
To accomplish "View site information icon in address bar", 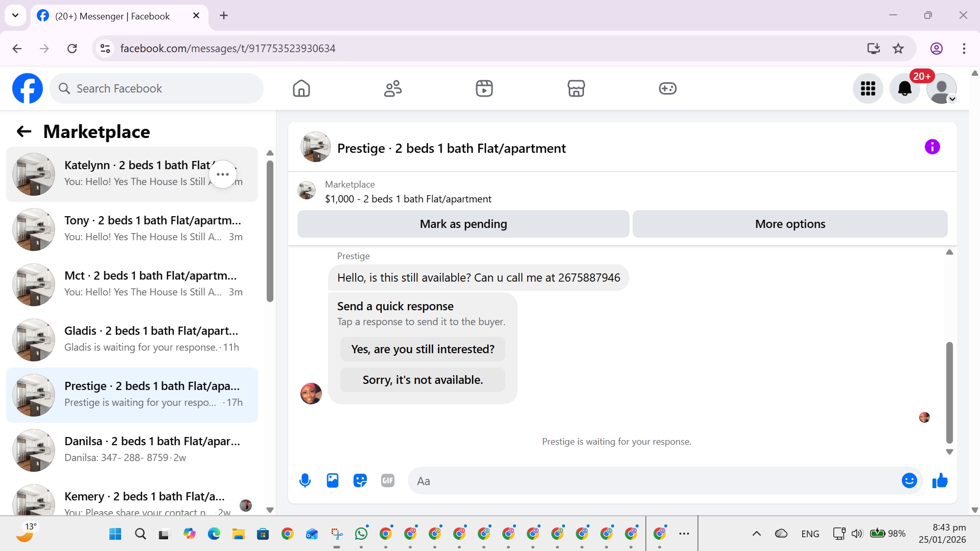I will coord(105,49).
